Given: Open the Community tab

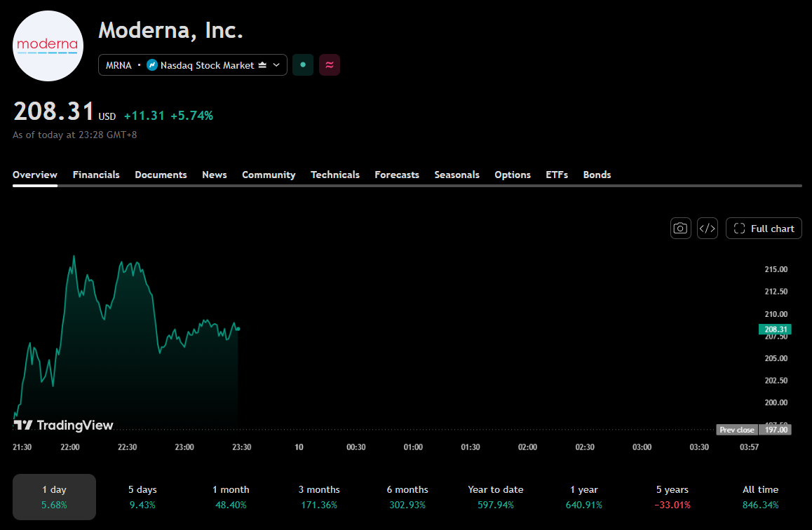Looking at the screenshot, I should coord(269,175).
